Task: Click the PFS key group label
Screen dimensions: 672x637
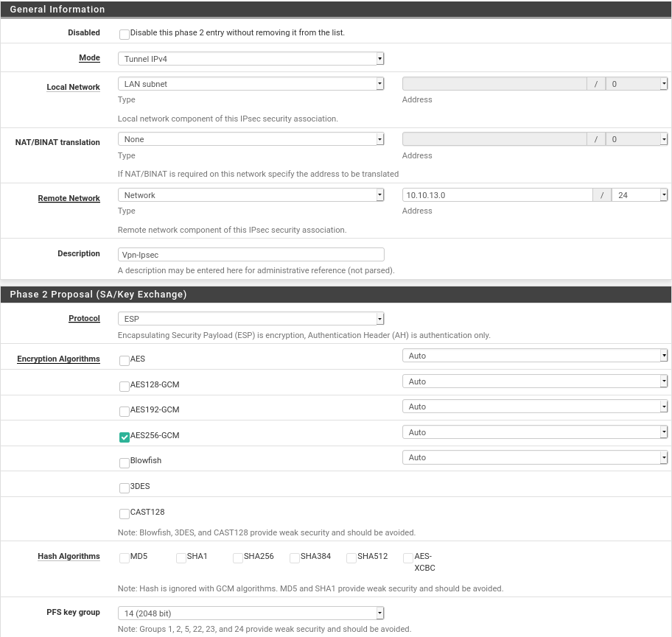Action: pyautogui.click(x=73, y=612)
